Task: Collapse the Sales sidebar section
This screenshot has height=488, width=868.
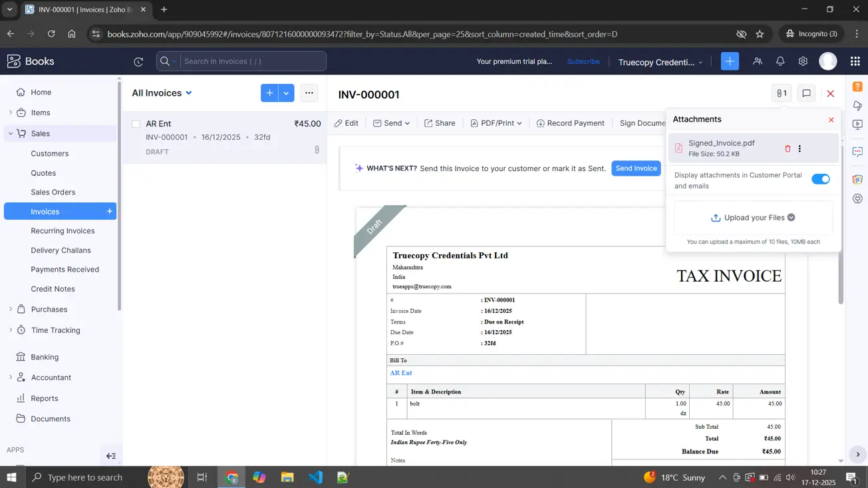Action: point(11,133)
